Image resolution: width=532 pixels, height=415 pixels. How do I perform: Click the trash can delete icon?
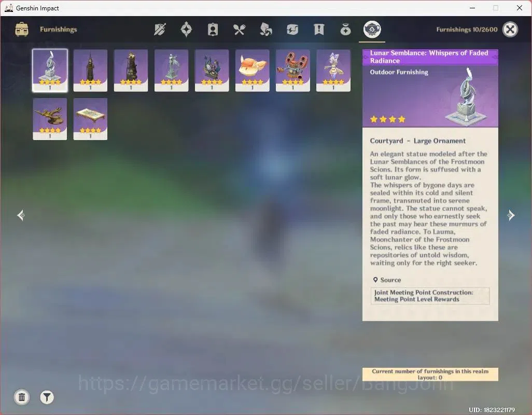click(x=22, y=397)
